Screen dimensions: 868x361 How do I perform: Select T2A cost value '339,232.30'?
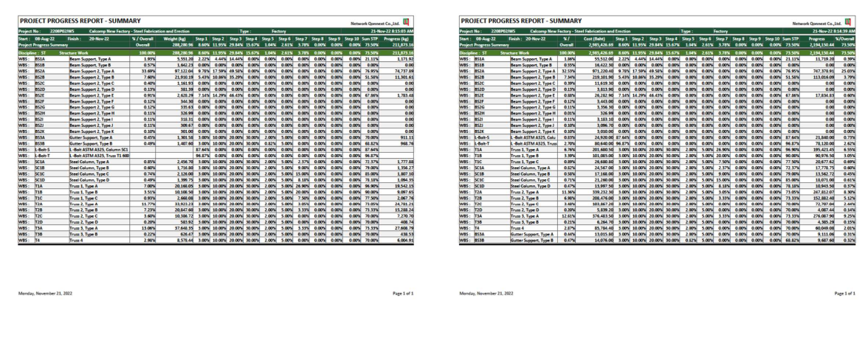click(602, 192)
